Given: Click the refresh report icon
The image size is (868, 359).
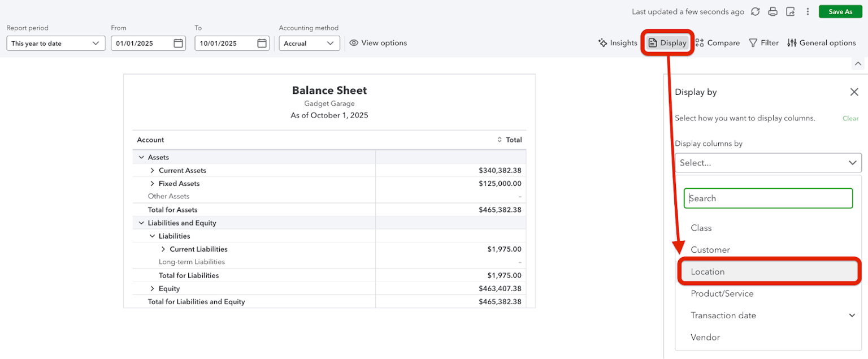Looking at the screenshot, I should tap(756, 12).
